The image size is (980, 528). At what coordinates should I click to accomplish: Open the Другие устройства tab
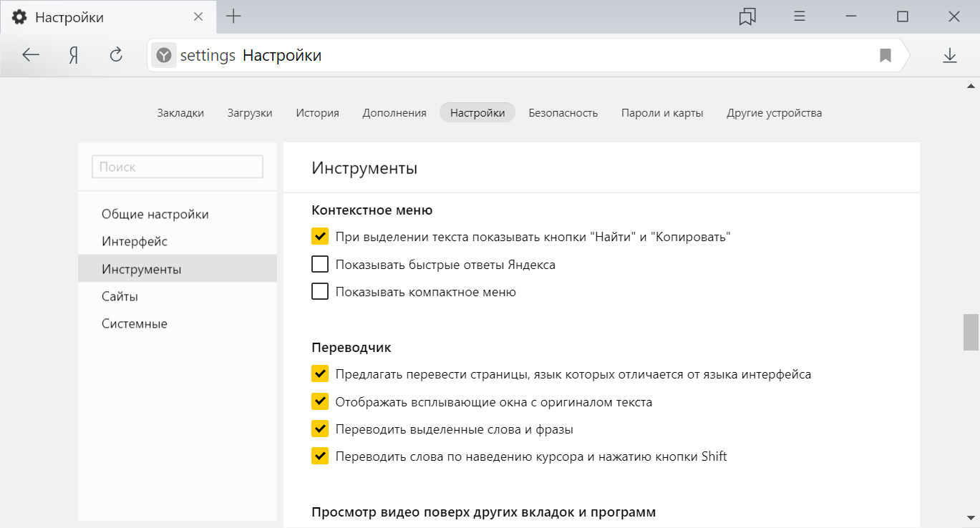point(774,112)
